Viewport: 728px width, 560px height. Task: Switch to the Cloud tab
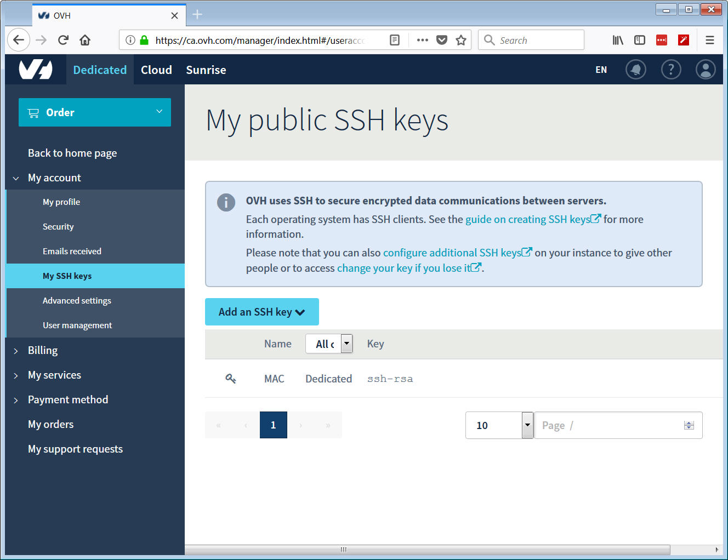[156, 70]
